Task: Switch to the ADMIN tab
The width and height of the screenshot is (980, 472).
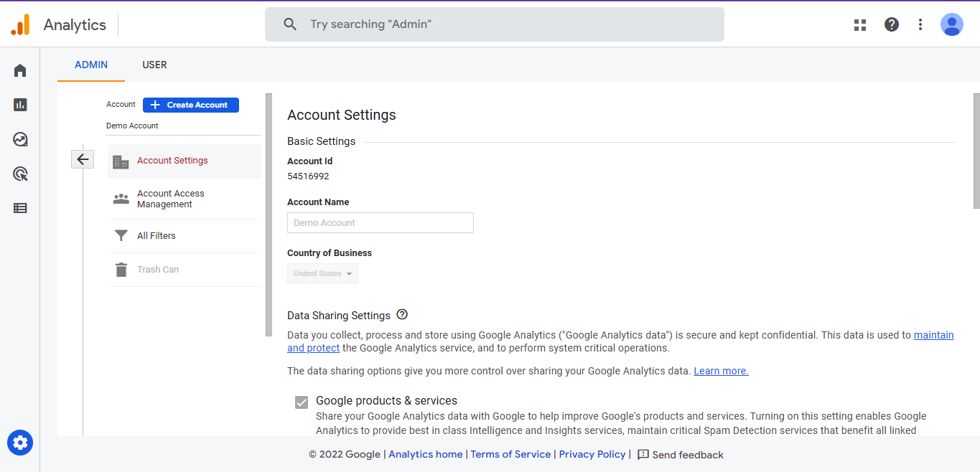Action: [x=91, y=65]
